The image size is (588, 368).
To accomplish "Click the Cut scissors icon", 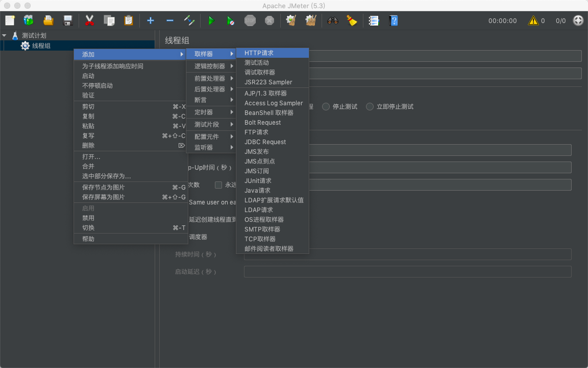I will tap(89, 20).
